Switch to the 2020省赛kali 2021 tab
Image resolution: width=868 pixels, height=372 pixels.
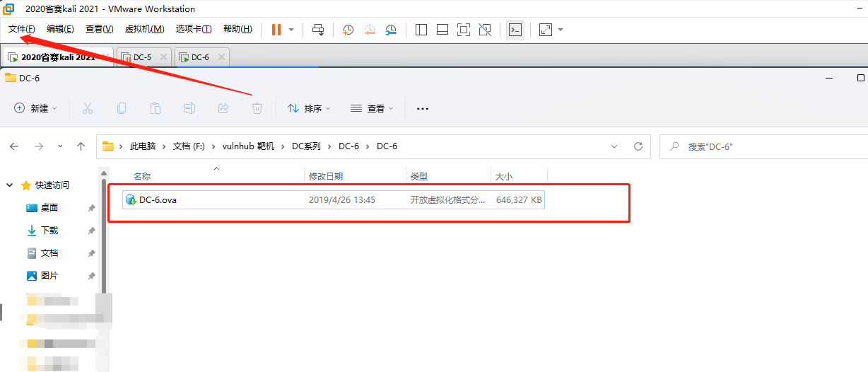coord(58,57)
